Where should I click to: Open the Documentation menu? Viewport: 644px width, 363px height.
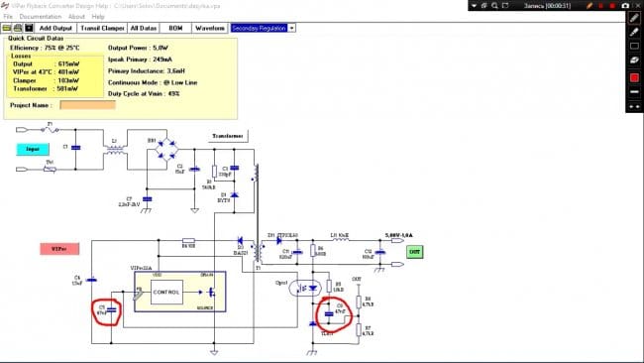tap(41, 17)
